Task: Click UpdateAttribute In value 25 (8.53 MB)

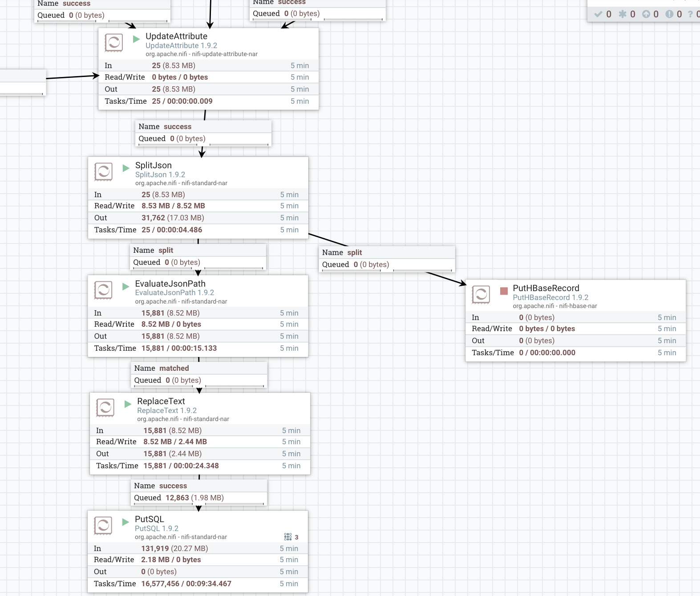Action: pos(174,65)
